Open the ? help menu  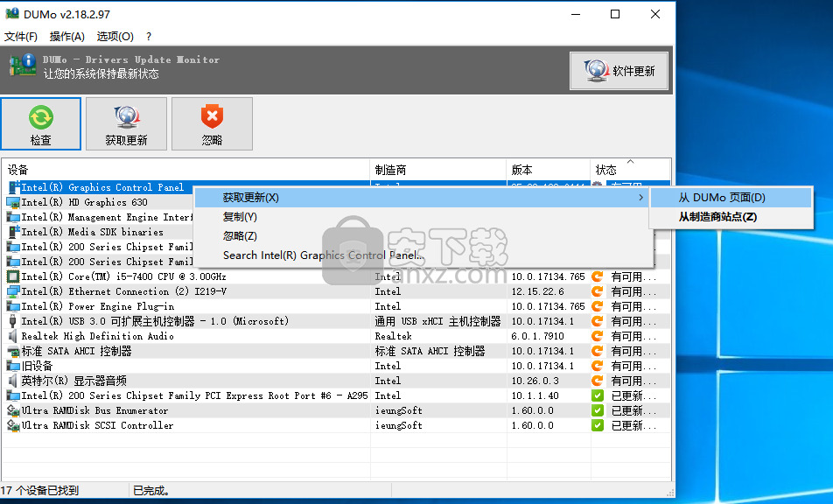149,36
